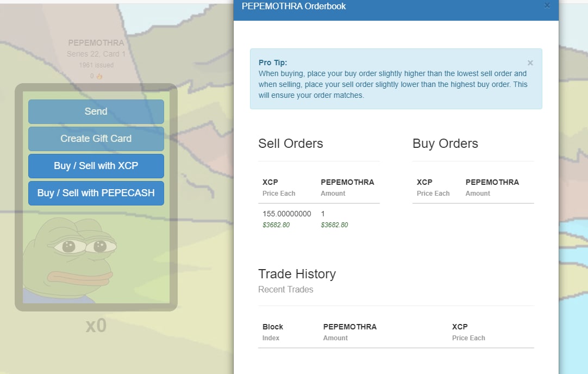Click the x0 card count
Screen dimensions: 588x374
tap(96, 326)
